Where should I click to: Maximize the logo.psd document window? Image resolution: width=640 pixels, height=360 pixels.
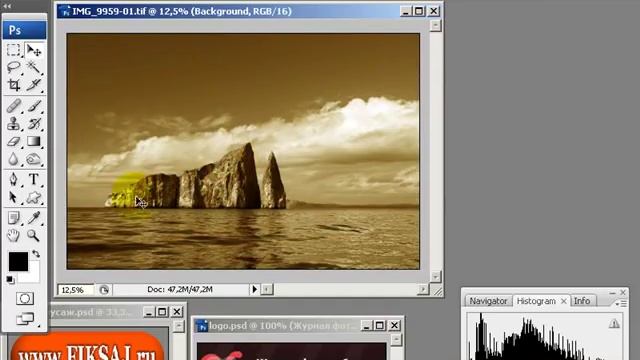coord(380,326)
